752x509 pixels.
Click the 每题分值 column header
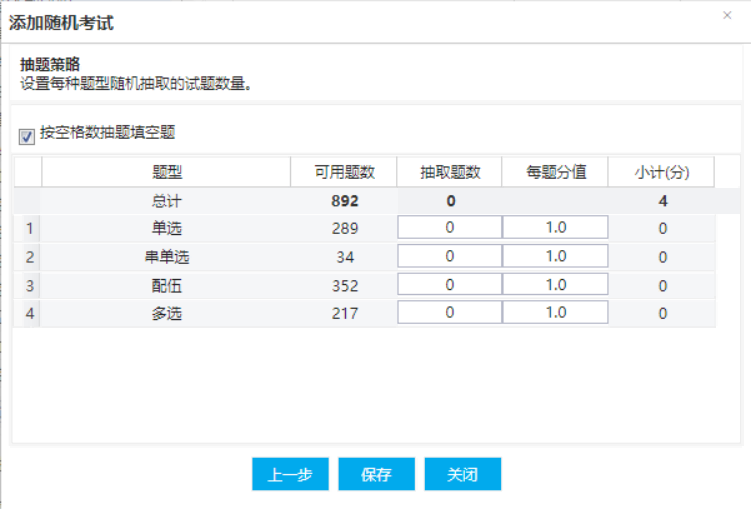tap(556, 172)
